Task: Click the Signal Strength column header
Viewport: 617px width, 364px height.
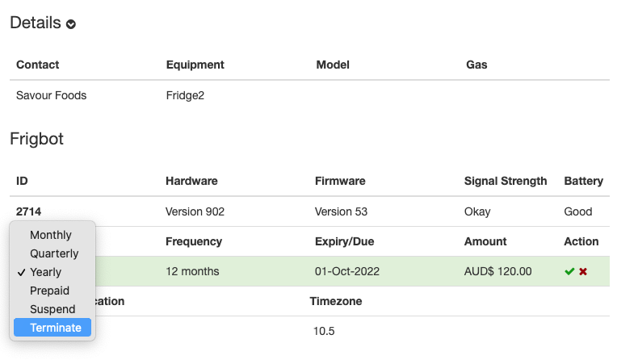Action: click(506, 182)
